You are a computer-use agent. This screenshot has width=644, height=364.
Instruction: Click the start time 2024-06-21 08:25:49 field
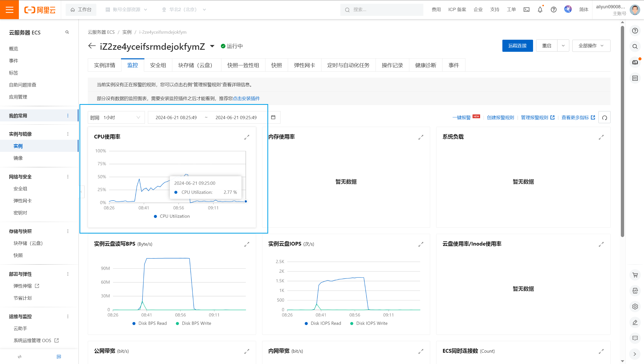click(176, 117)
